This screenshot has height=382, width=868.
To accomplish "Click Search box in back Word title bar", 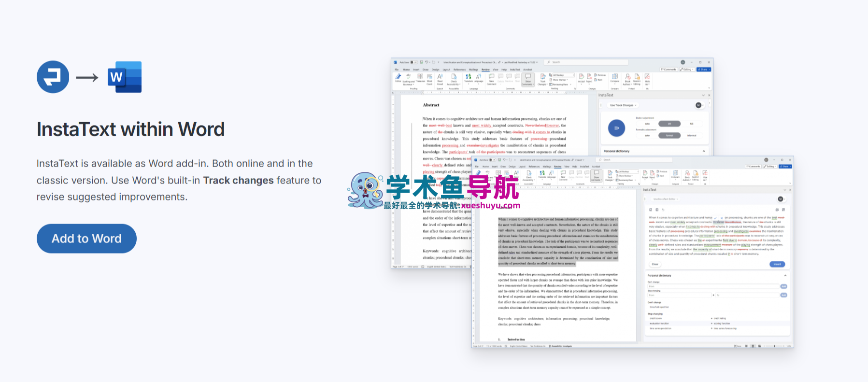I will [586, 62].
